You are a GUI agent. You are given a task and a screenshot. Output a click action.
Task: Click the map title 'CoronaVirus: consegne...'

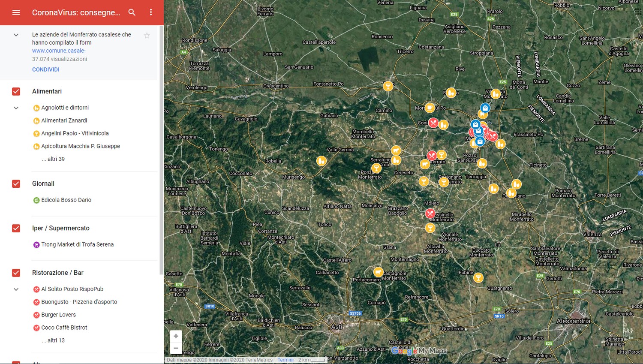tap(76, 12)
